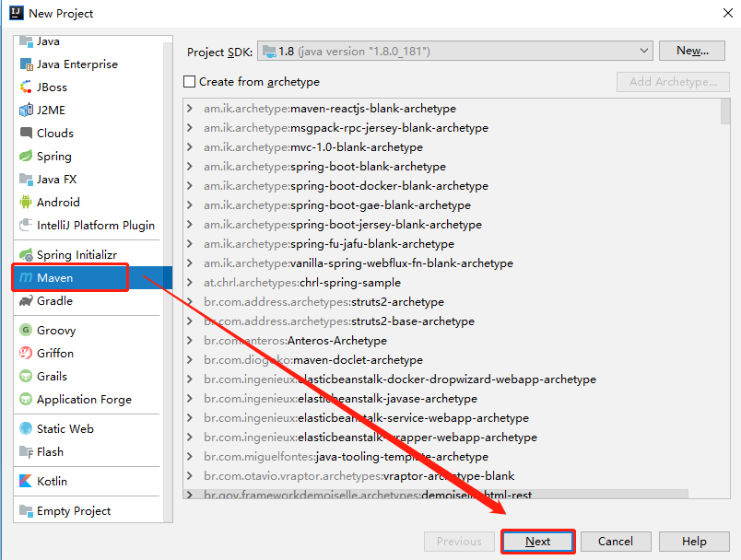Expand chrl-spring-sample archetype node
This screenshot has height=560, width=741.
pos(190,283)
